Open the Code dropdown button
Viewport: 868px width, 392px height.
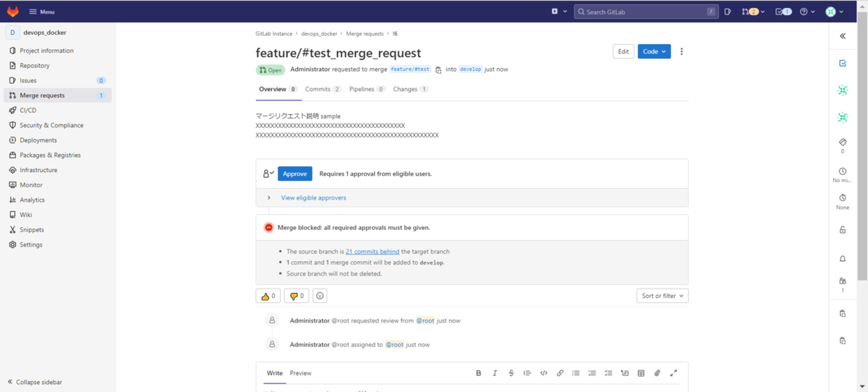point(654,51)
